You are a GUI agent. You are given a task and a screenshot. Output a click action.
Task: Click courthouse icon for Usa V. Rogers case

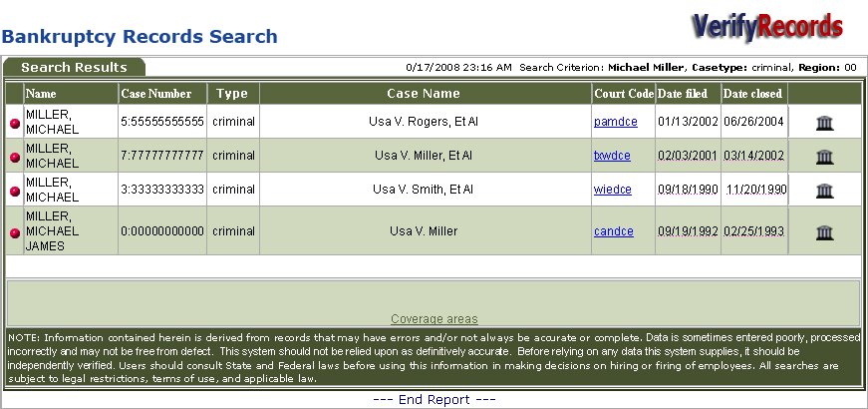tap(824, 123)
